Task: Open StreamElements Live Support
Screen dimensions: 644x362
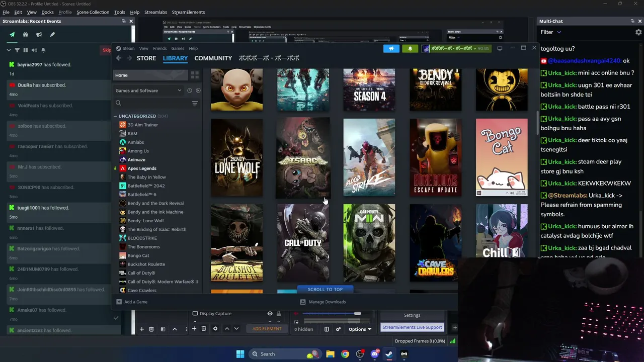Action: pyautogui.click(x=412, y=327)
